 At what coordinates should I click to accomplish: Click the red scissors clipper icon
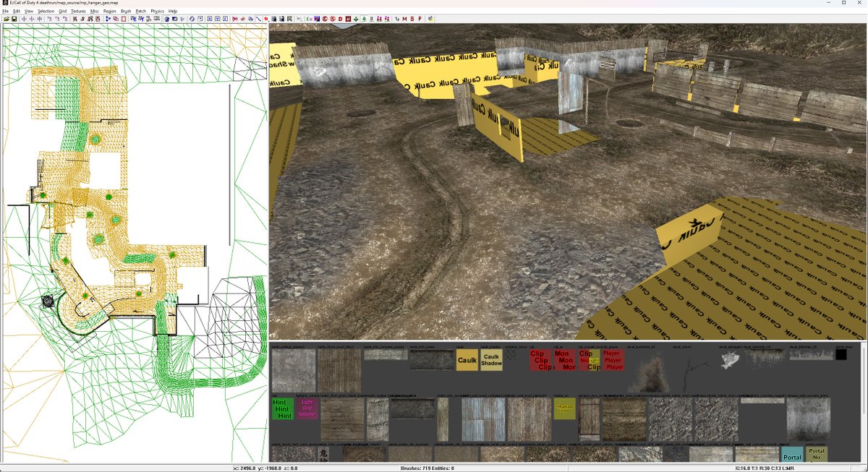pos(234,19)
